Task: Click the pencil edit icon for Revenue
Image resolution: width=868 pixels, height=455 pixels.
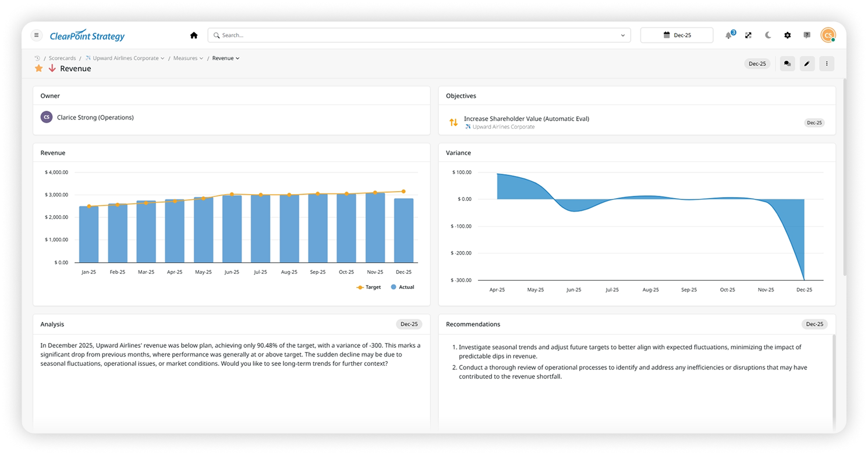Action: tap(807, 64)
